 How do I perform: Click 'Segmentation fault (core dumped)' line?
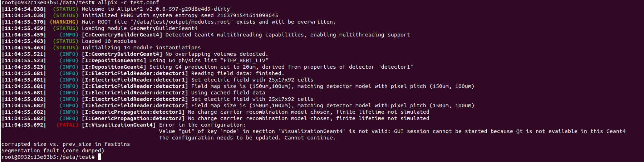coord(53,151)
